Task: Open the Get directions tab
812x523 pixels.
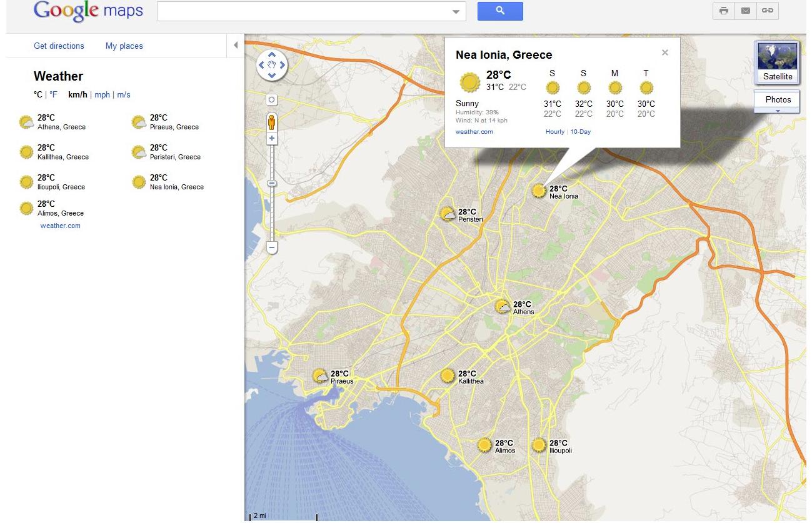Action: pyautogui.click(x=59, y=46)
